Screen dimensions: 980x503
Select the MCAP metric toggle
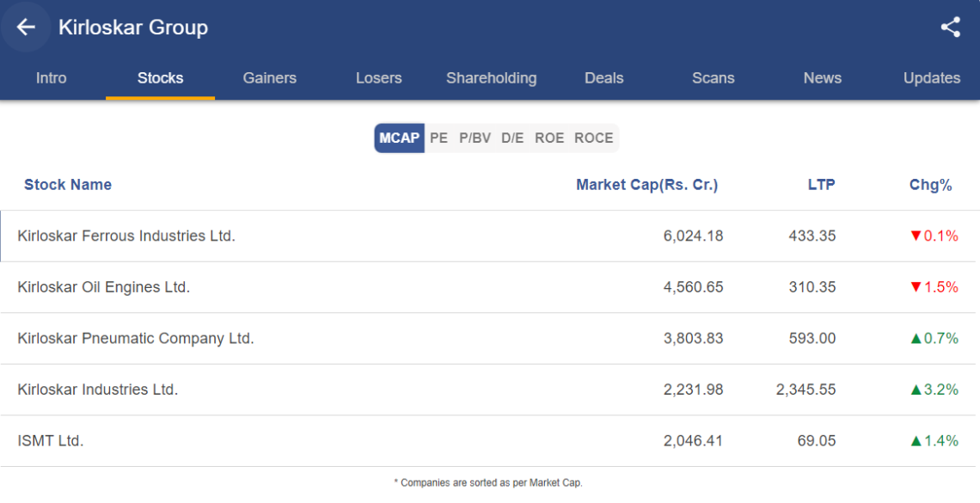coord(399,138)
